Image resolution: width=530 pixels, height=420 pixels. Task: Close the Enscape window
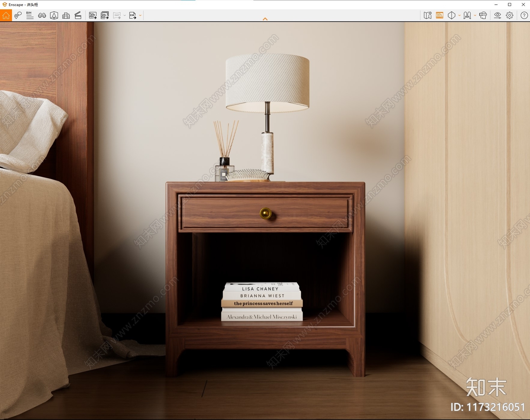pyautogui.click(x=523, y=5)
